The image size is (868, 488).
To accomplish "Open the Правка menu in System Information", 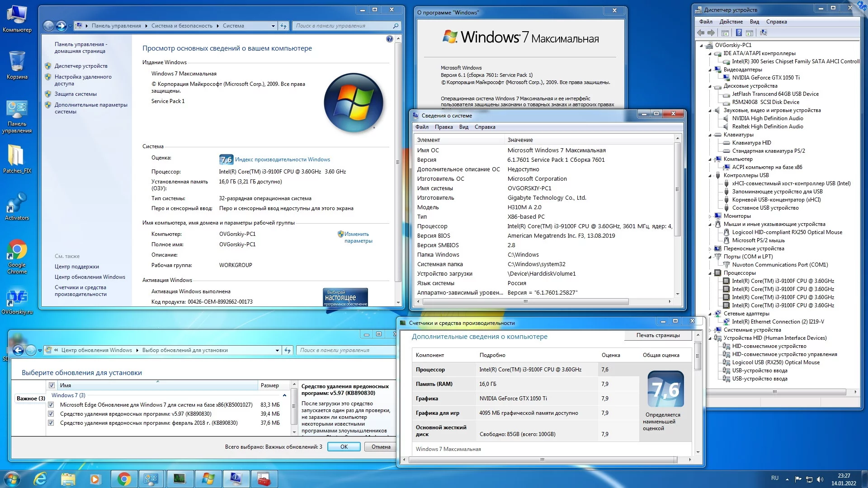I will 443,127.
